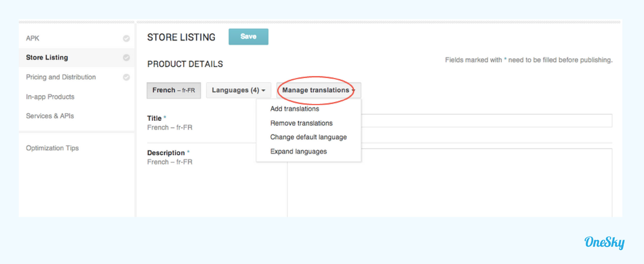Click the APK completion checkmark icon
Screen dimensions: 644x264
(126, 38)
